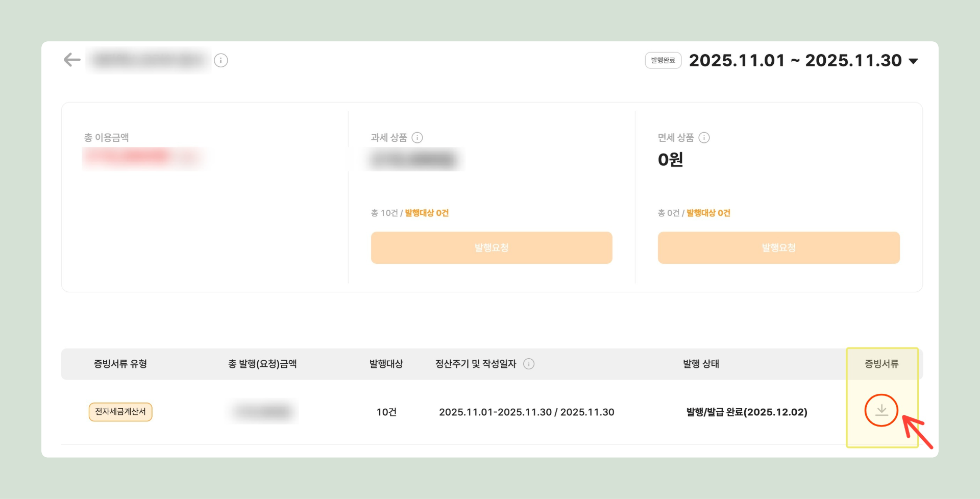The image size is (980, 499).
Task: Click the 증빙서류 column header
Action: coord(881,364)
